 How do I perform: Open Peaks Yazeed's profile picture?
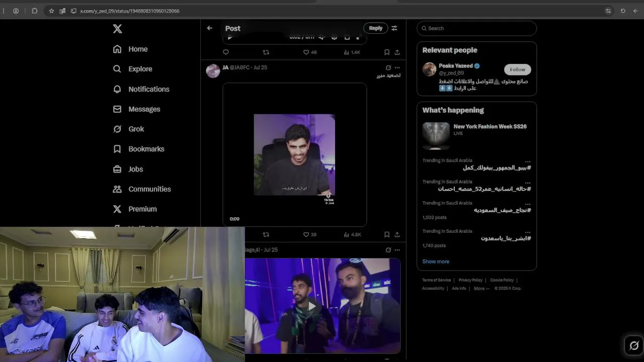pyautogui.click(x=429, y=69)
